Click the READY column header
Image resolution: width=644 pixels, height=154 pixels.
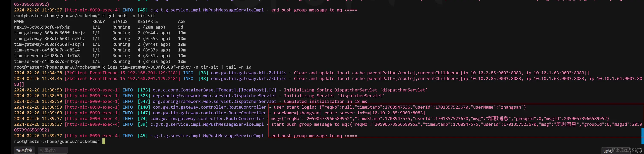coord(99,22)
